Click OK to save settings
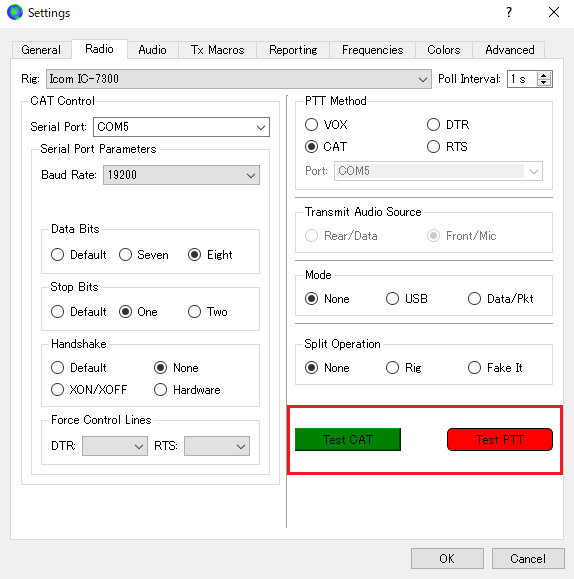 [x=447, y=558]
